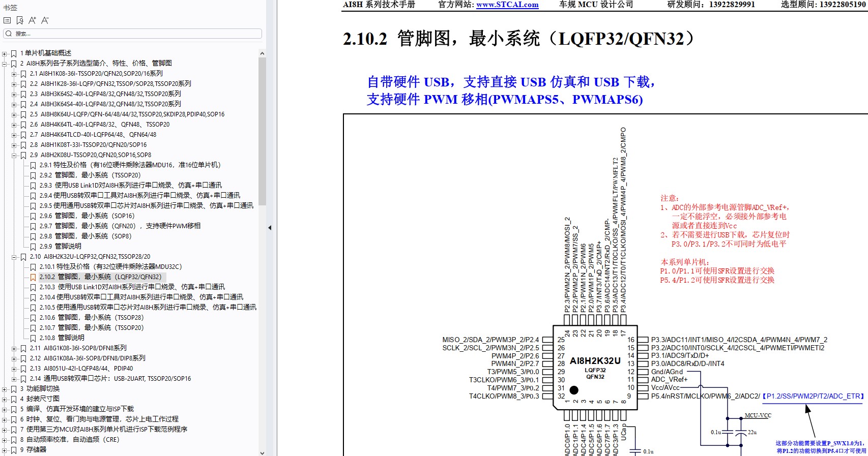Open bookmark 2.8 AI8H1K08T-33I-TSSOP20
868x456 pixels.
(88, 145)
